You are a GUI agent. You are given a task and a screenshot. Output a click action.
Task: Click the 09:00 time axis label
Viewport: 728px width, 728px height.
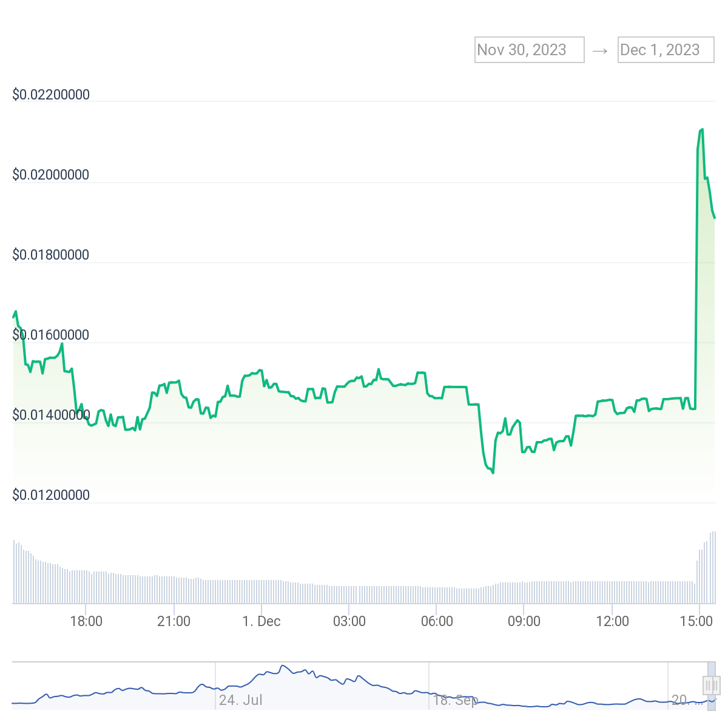pyautogui.click(x=524, y=622)
